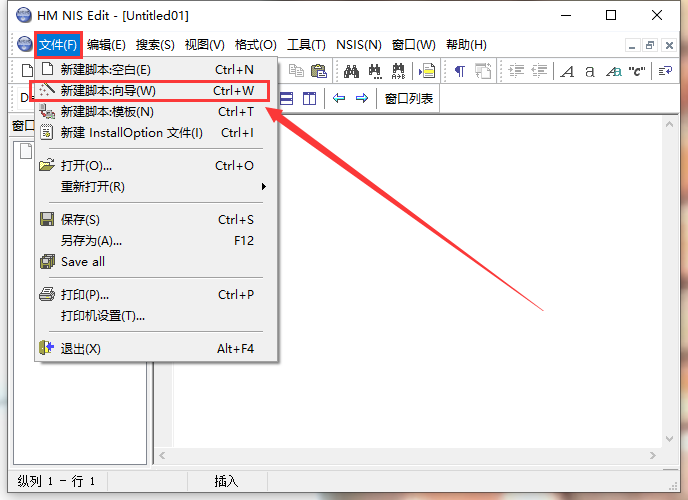Click the quote "c" icon
The image size is (688, 500).
637,71
